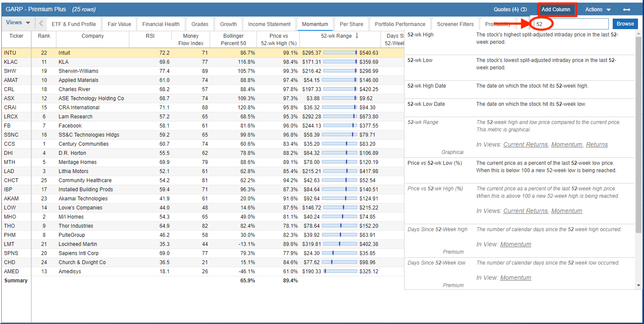The image size is (644, 324).
Task: Click the sort arrow on 52-wk Range header
Action: 357,36
